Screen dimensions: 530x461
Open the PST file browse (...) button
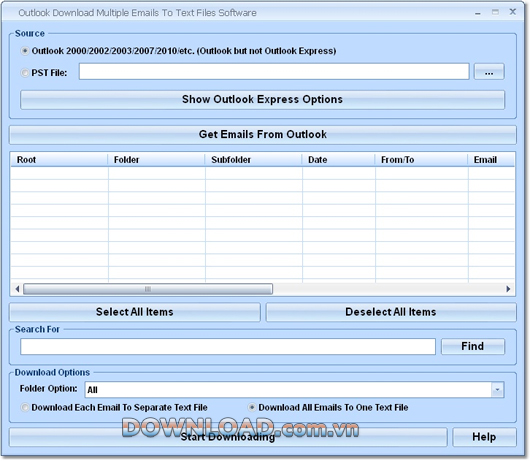[489, 72]
